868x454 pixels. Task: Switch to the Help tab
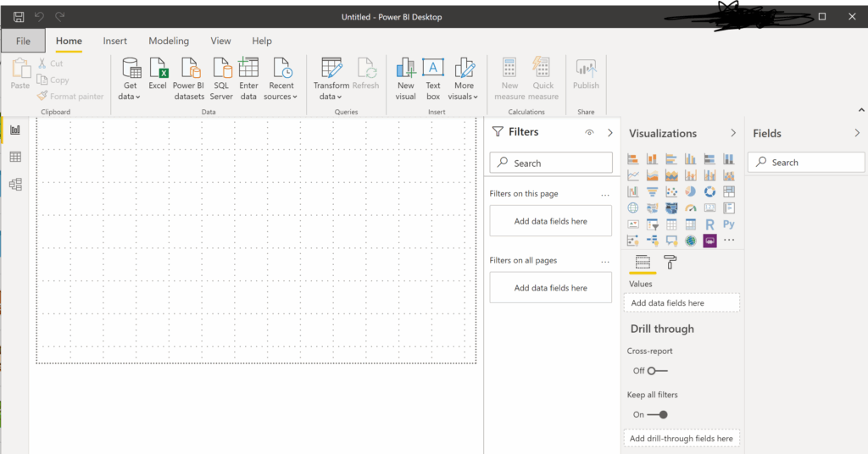[262, 41]
